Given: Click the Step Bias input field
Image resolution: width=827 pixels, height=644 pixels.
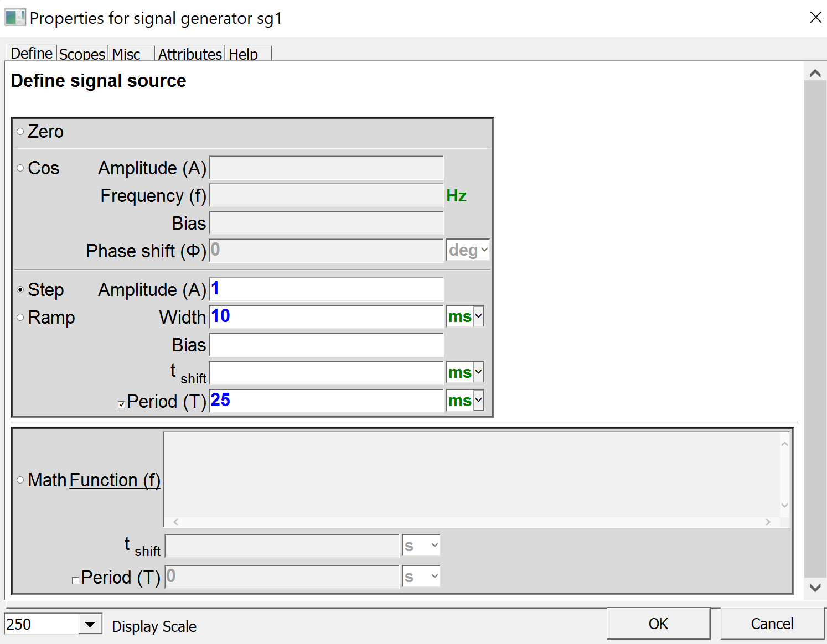Looking at the screenshot, I should [x=326, y=345].
